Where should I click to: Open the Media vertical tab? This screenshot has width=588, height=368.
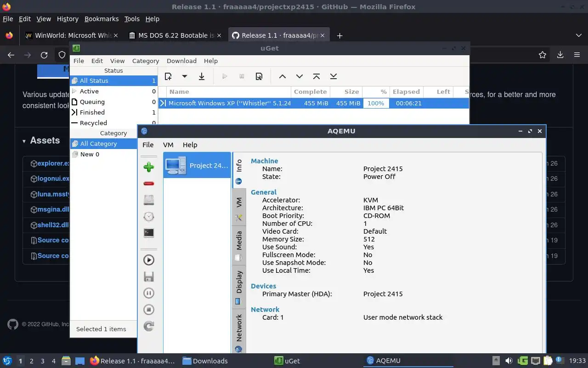239,246
